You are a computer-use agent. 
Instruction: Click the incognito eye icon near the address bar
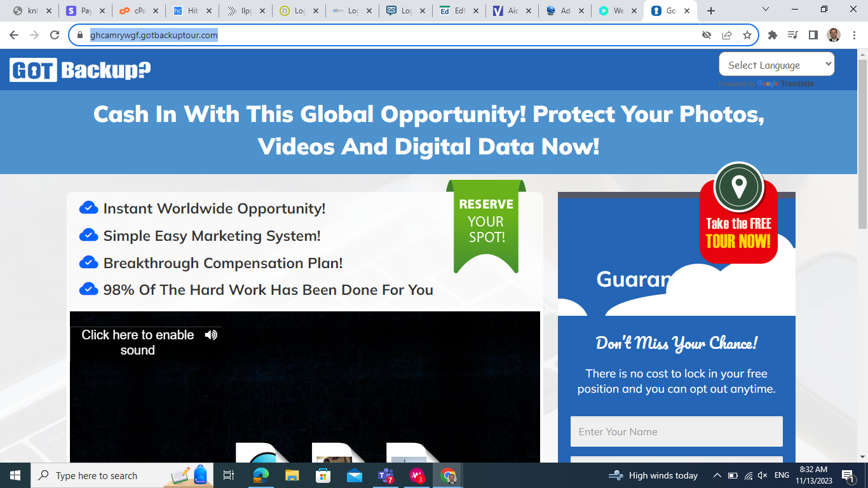[707, 35]
